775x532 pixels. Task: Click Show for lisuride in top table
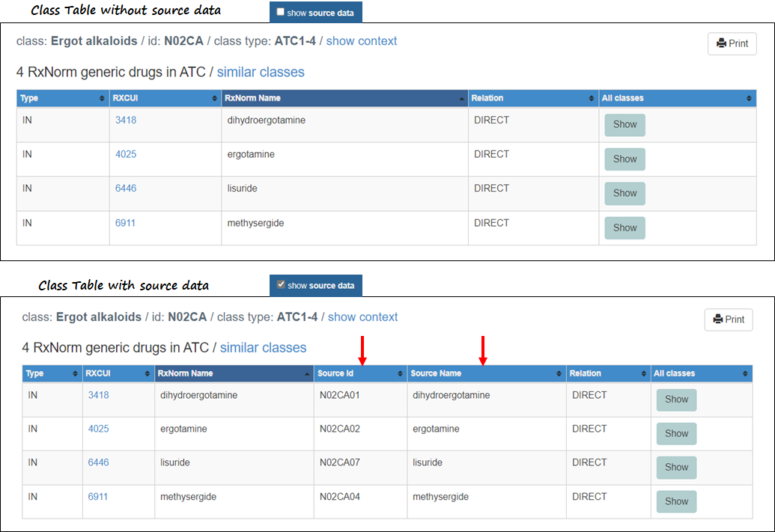pos(624,193)
